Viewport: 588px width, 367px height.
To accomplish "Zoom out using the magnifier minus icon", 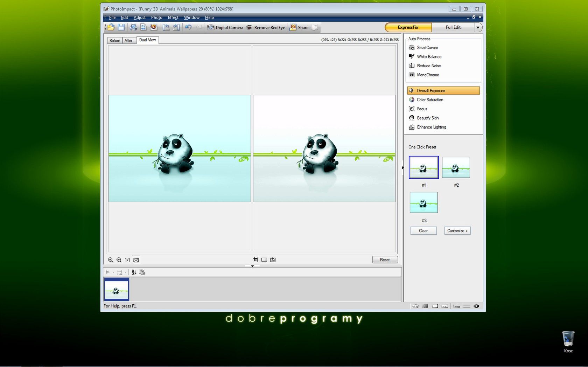I will pos(119,260).
